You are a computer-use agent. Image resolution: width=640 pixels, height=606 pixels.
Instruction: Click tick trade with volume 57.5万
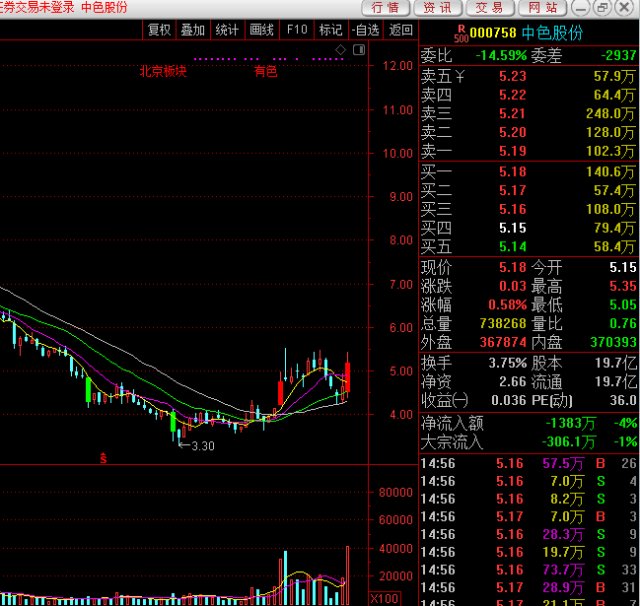(562, 463)
